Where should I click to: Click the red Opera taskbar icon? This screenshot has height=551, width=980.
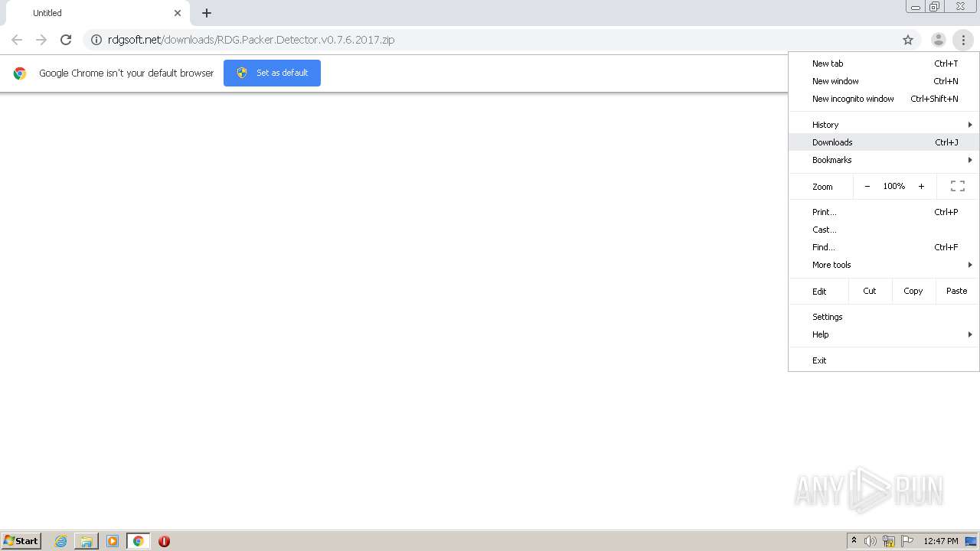[164, 541]
